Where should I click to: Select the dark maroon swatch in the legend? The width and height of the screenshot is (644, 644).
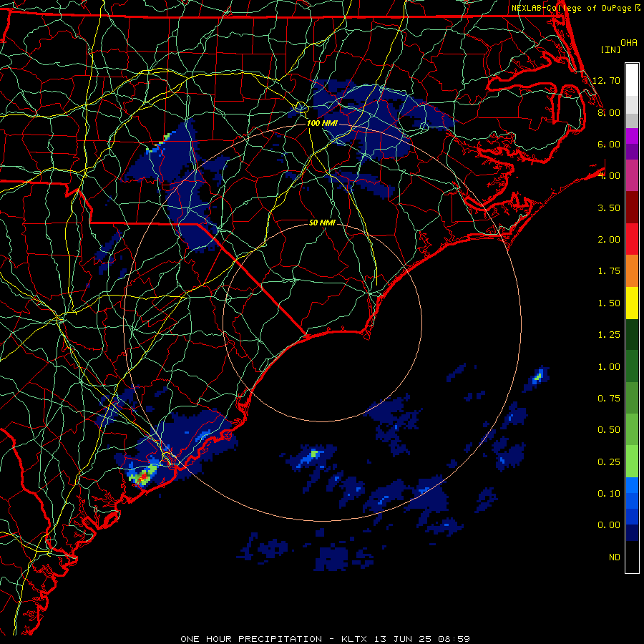[x=632, y=208]
